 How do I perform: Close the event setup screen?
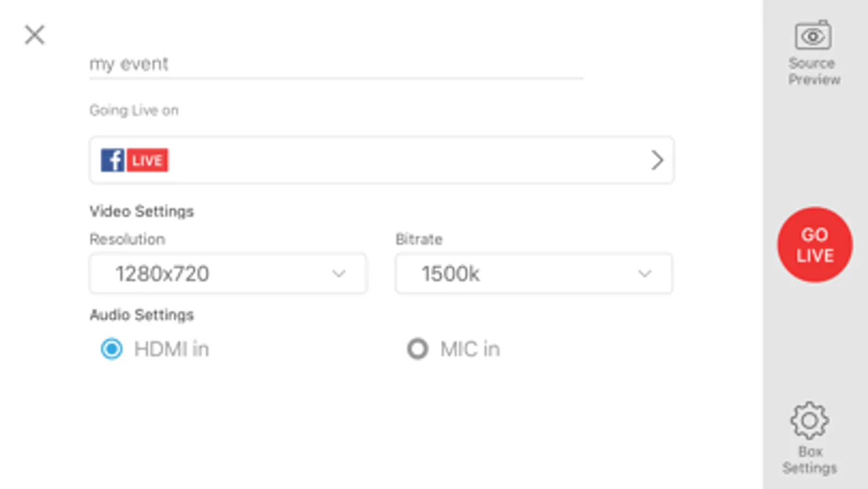point(35,35)
